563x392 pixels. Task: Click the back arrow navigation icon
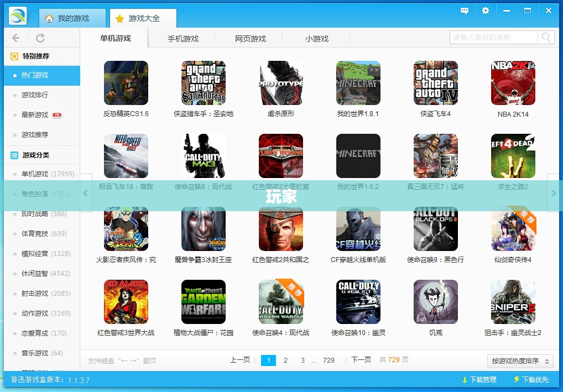coord(15,38)
